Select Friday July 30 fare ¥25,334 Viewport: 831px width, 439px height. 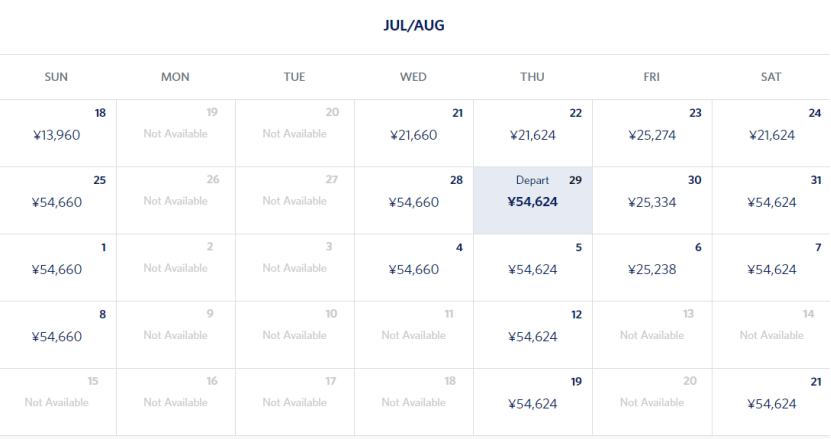tap(652, 201)
